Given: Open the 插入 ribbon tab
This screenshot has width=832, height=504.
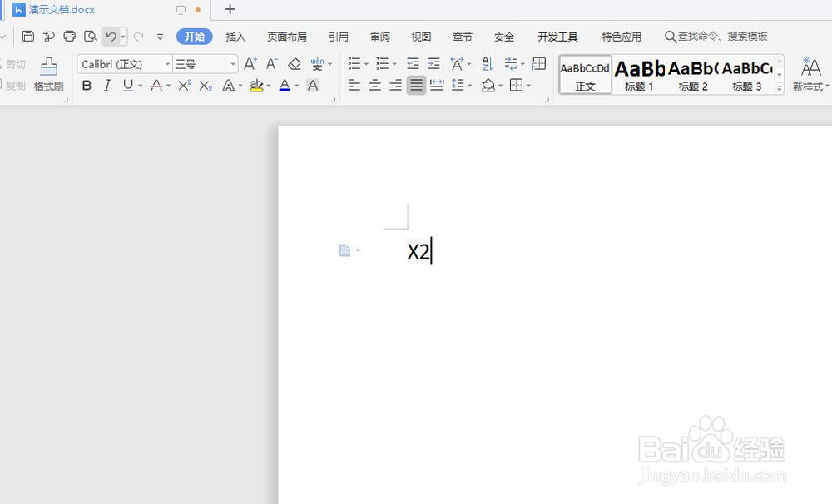Looking at the screenshot, I should tap(235, 37).
